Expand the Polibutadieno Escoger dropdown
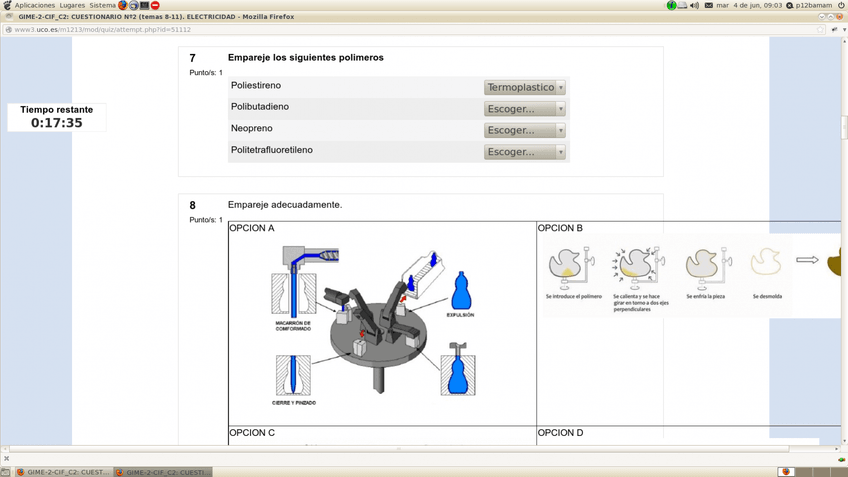Screen dimensions: 848x477 525,109
